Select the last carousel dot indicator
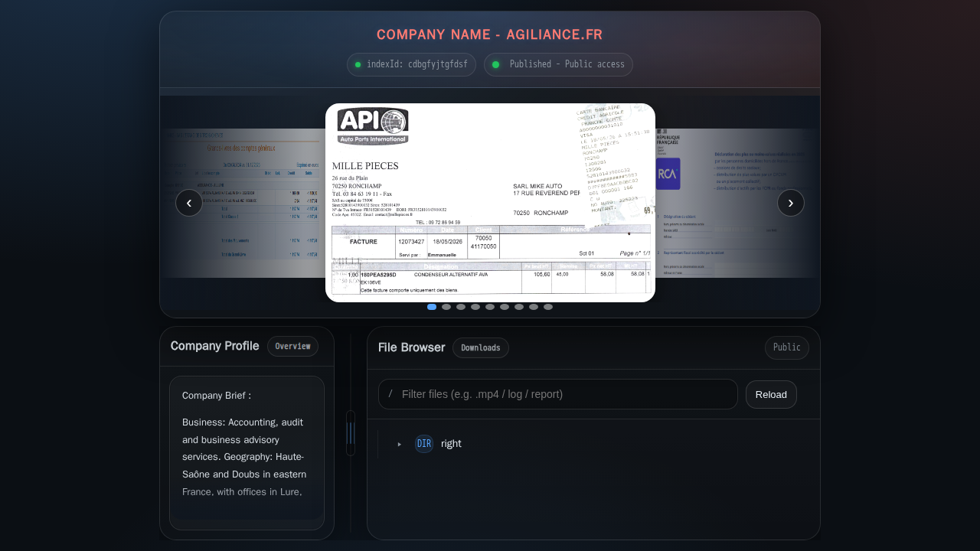 548,307
